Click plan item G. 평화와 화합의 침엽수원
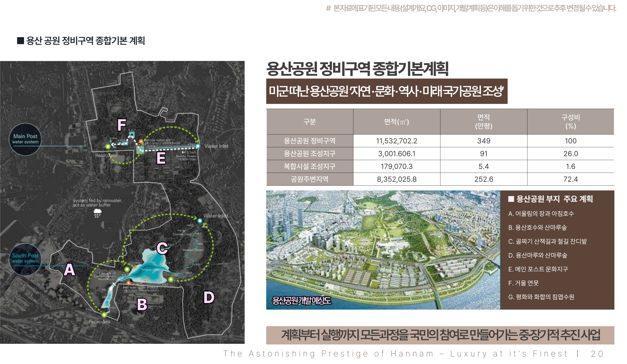Image resolution: width=627 pixels, height=364 pixels. tap(541, 297)
